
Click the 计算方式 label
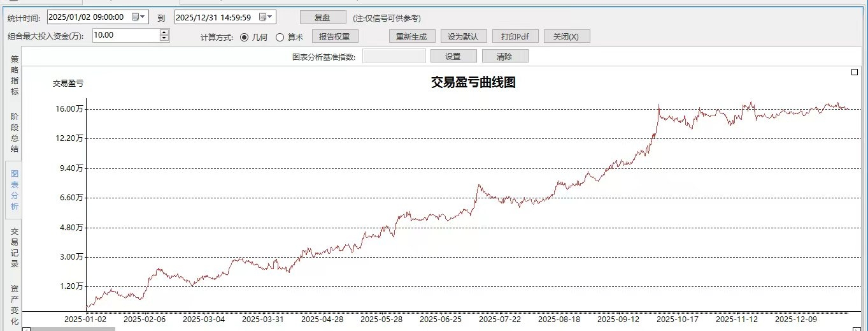pos(217,37)
